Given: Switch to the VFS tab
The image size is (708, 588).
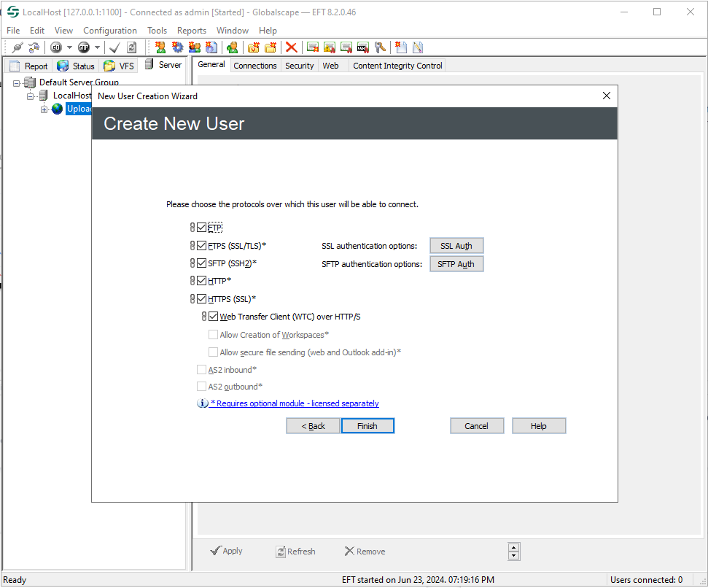Looking at the screenshot, I should coord(119,66).
